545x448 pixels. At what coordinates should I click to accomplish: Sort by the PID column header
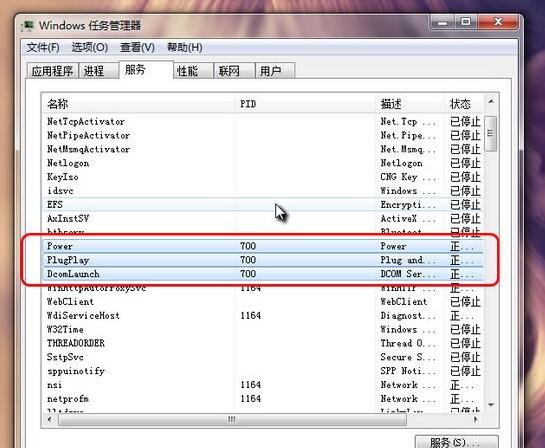pyautogui.click(x=306, y=104)
